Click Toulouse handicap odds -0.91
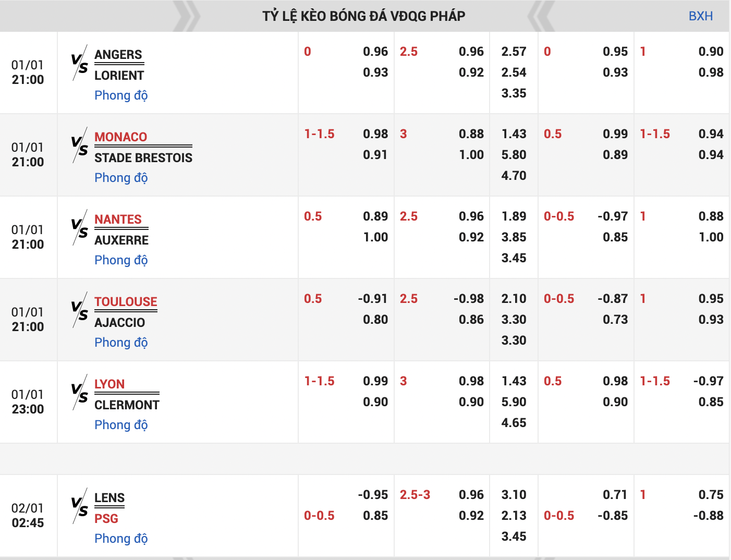The width and height of the screenshot is (731, 560). (373, 299)
